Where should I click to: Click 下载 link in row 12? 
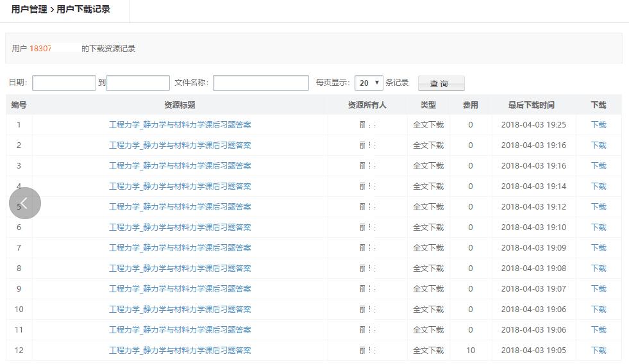coord(598,351)
